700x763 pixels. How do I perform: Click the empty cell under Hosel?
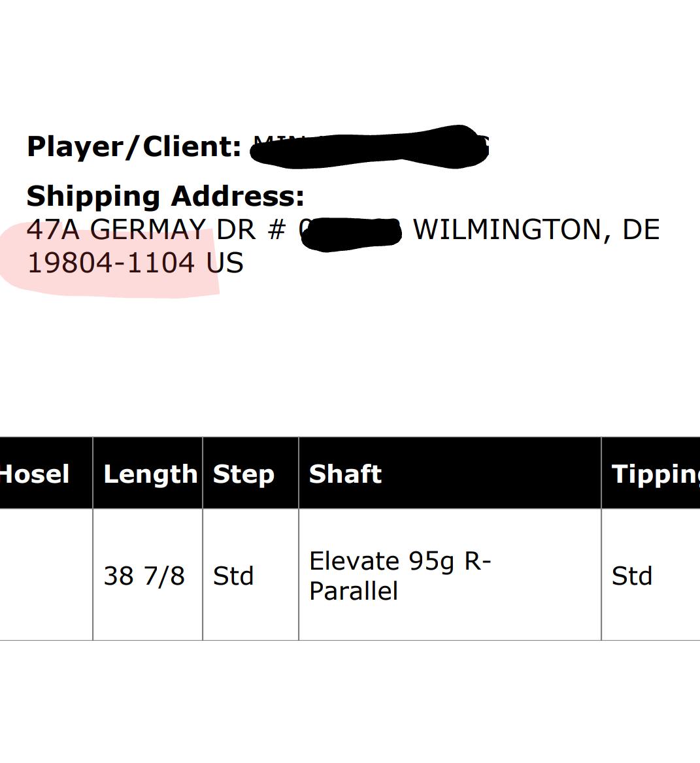[x=46, y=575]
